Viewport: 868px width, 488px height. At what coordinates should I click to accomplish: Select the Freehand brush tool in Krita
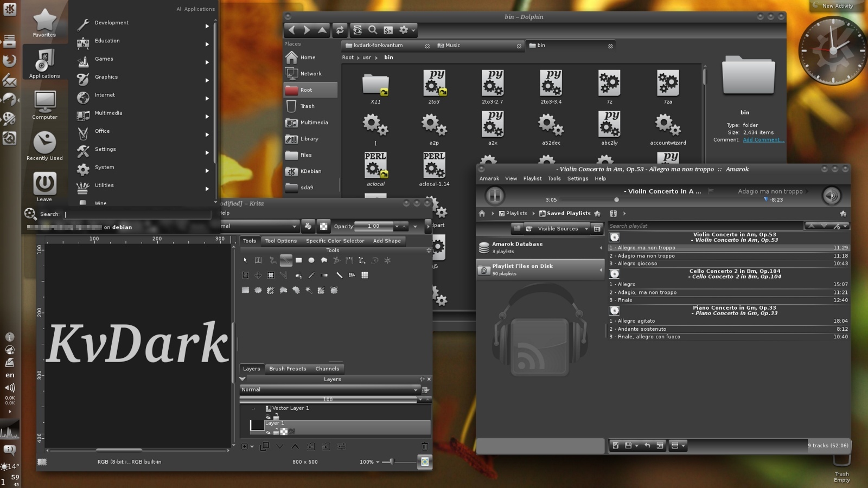pyautogui.click(x=273, y=260)
